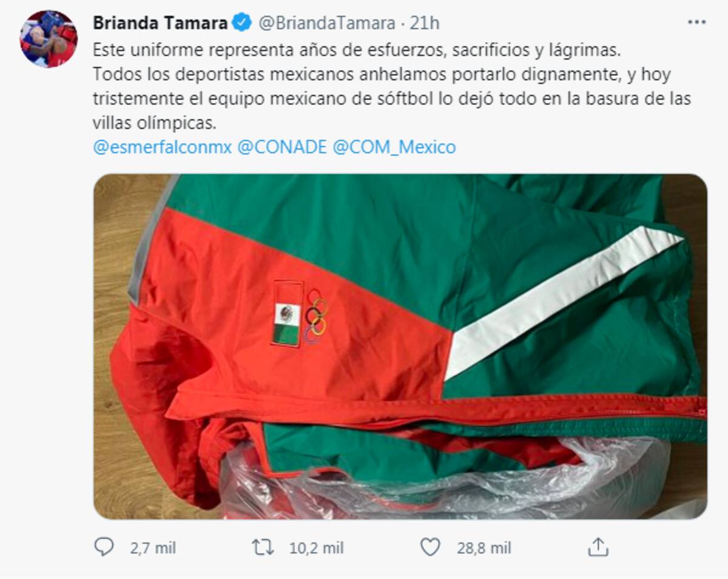
Task: Click the blue verified badge
Action: (x=243, y=23)
